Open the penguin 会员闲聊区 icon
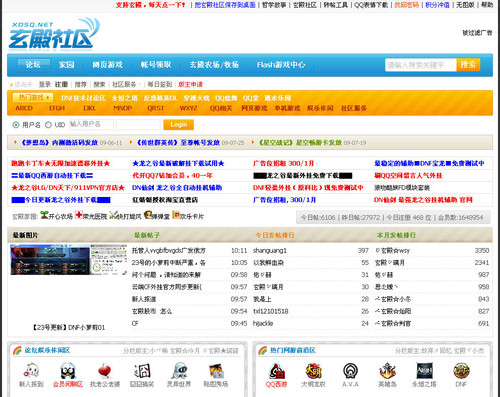500x397 pixels. (68, 371)
